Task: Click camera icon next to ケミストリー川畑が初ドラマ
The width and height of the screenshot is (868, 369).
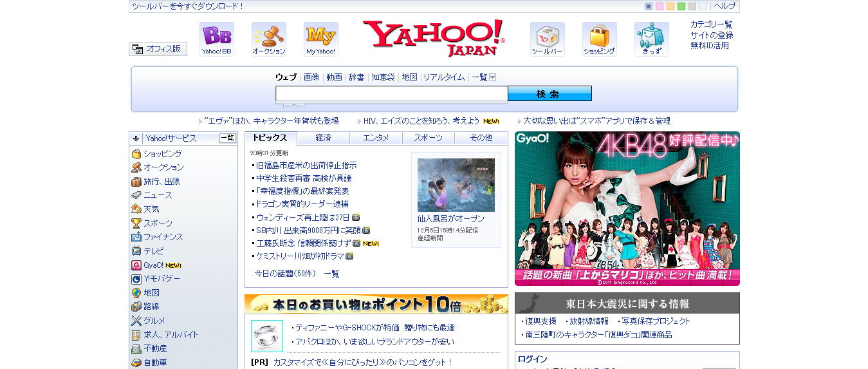Action: 350,256
